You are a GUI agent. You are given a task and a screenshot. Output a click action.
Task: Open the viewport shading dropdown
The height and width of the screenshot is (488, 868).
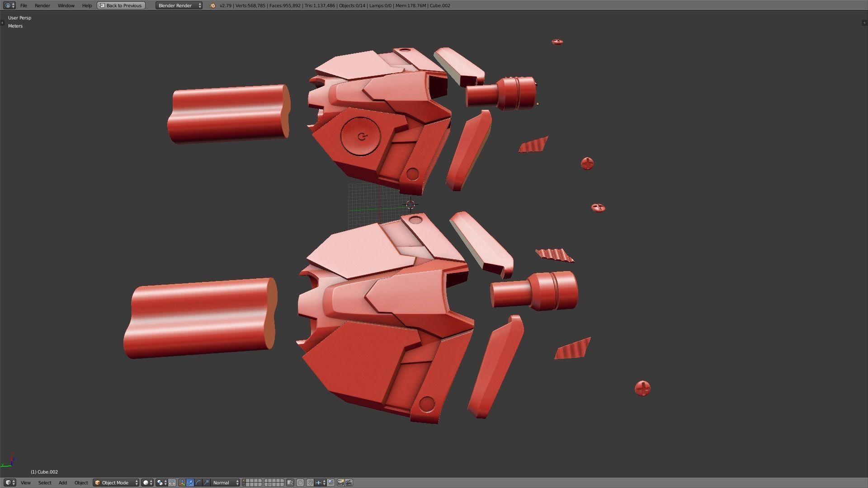tap(147, 483)
